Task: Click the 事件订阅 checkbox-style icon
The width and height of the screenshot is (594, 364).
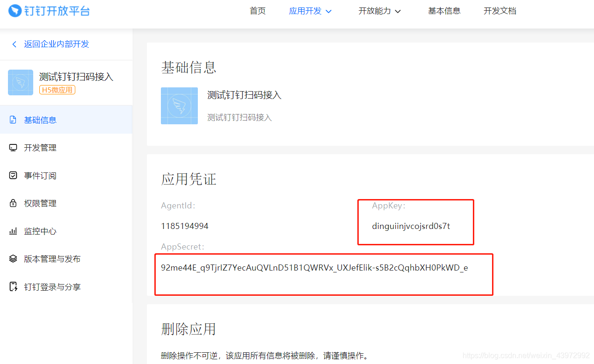Action: coord(13,175)
